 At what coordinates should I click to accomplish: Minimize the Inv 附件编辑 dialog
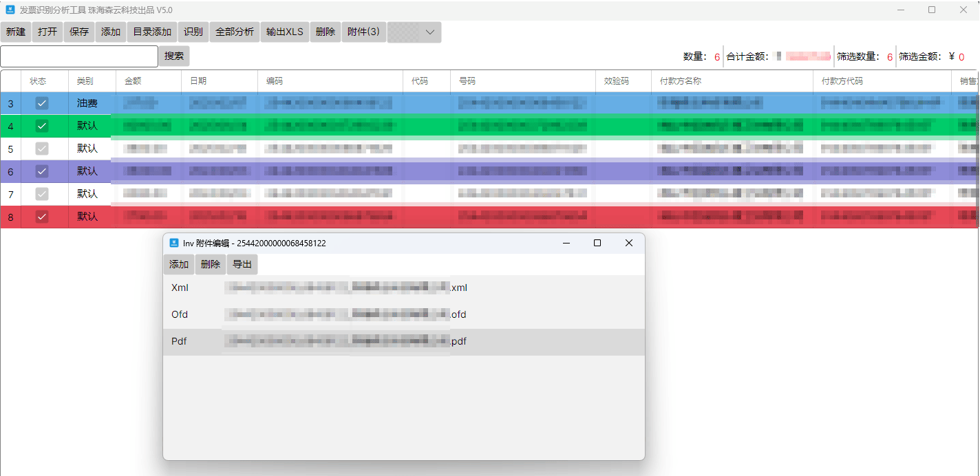566,243
